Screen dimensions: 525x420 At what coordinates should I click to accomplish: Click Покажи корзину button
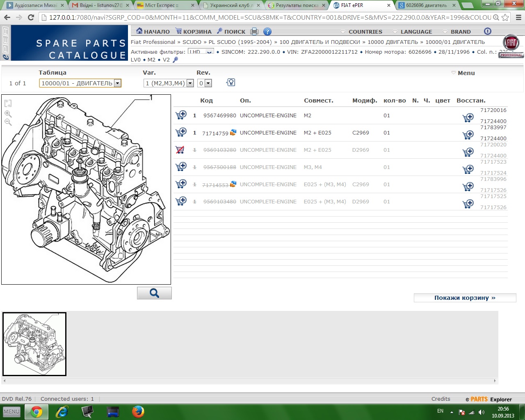pos(465,298)
